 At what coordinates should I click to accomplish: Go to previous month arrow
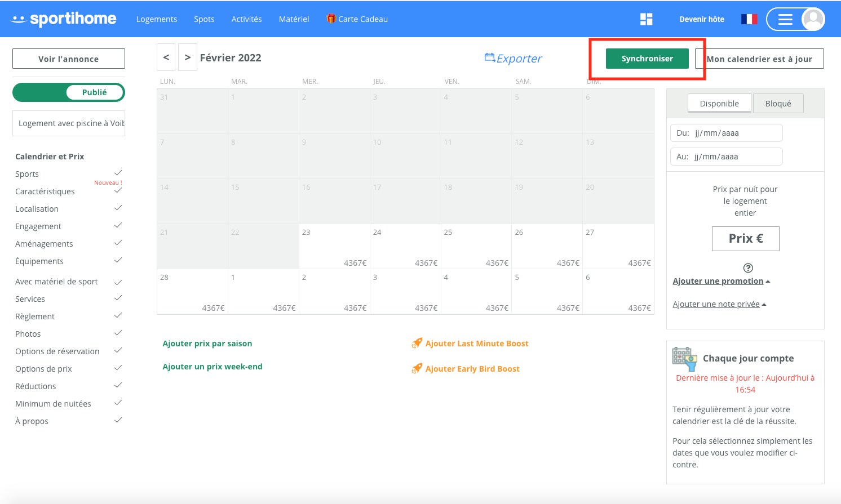[166, 57]
